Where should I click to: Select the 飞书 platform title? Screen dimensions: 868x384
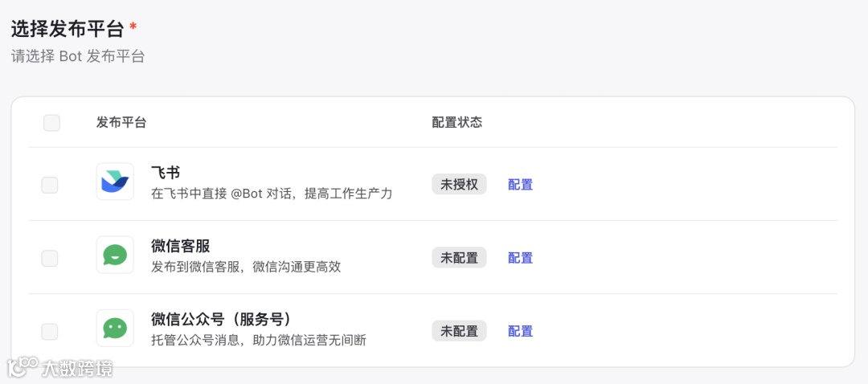tap(165, 173)
